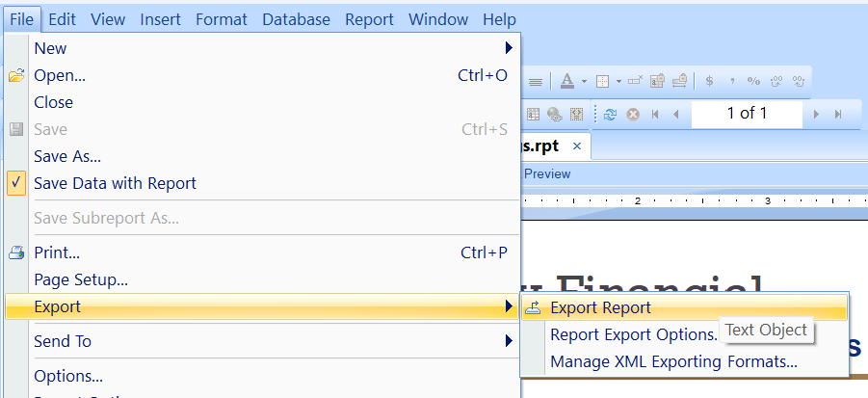This screenshot has width=868, height=398.
Task: Click the decrease decimals icon
Action: (799, 81)
